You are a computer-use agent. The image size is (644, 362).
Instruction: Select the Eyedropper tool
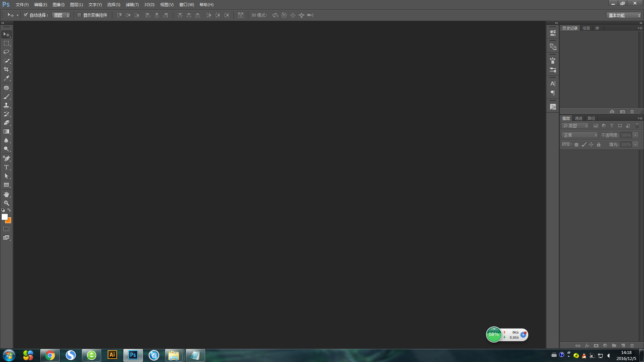coord(6,78)
